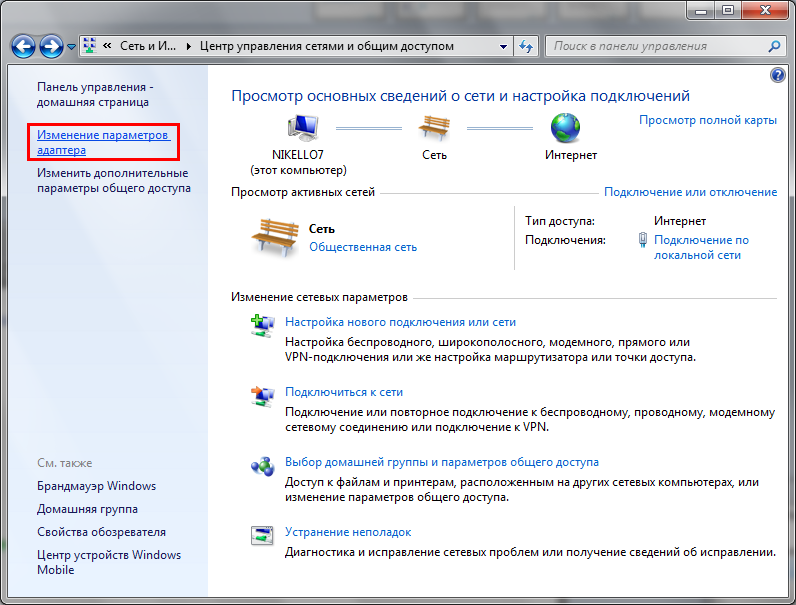
Task: Click the 'NIKELLO7' computer name text
Action: pyautogui.click(x=297, y=155)
